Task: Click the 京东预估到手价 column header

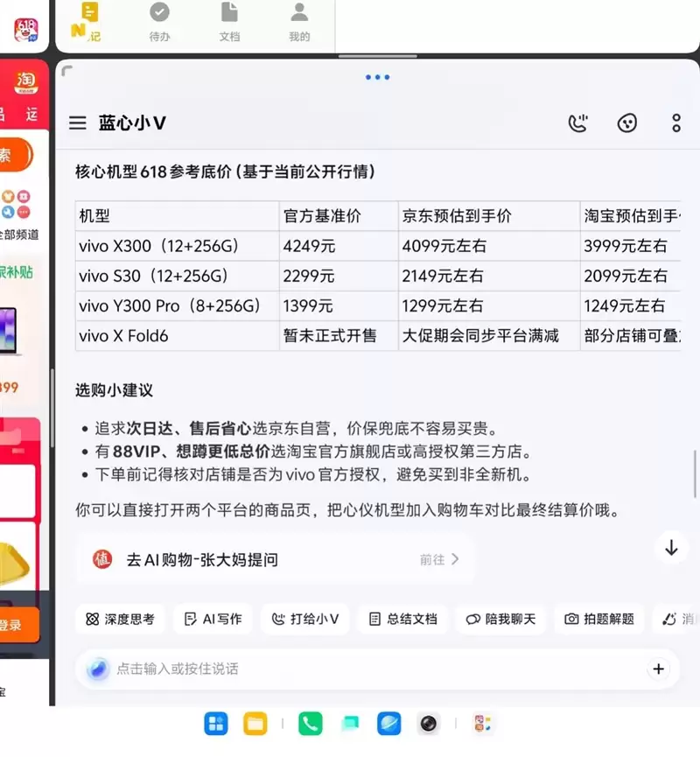Action: pyautogui.click(x=489, y=216)
